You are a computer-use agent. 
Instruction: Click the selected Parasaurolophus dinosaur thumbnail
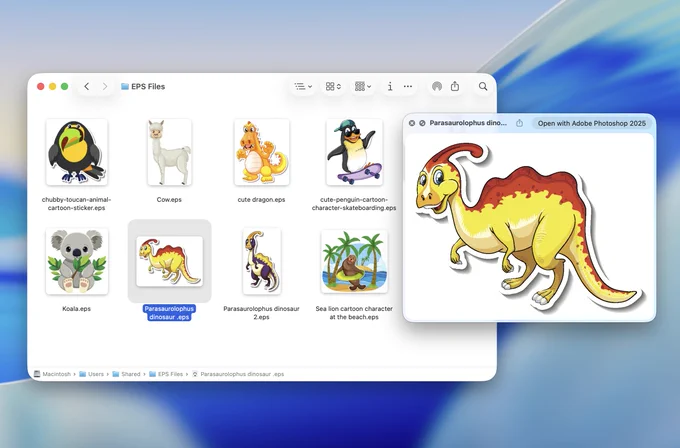click(169, 261)
